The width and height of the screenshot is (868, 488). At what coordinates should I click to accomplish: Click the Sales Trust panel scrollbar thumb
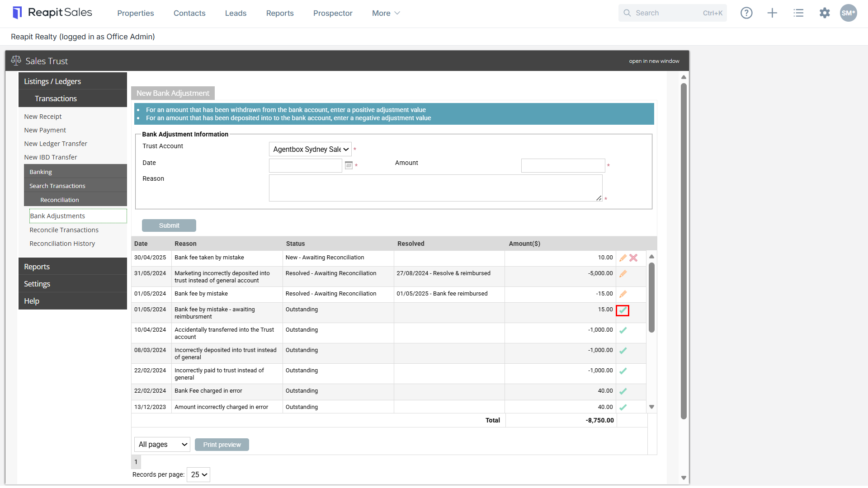point(684,251)
